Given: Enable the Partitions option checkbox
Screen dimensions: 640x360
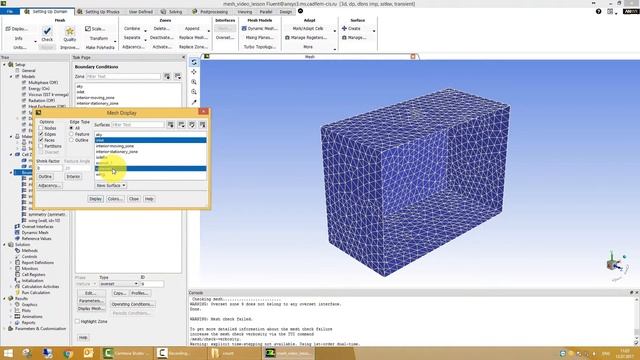Looking at the screenshot, I should click(41, 146).
